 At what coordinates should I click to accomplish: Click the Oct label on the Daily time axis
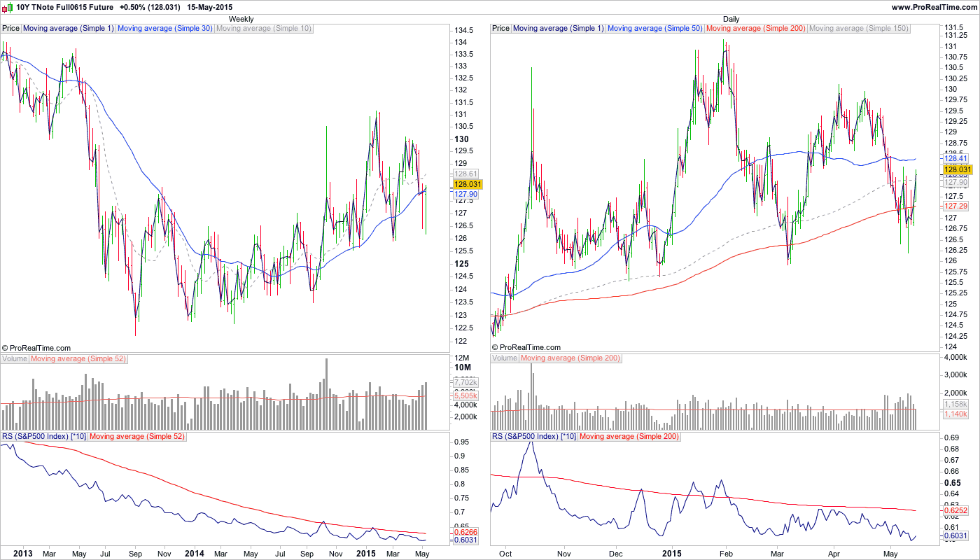505,553
